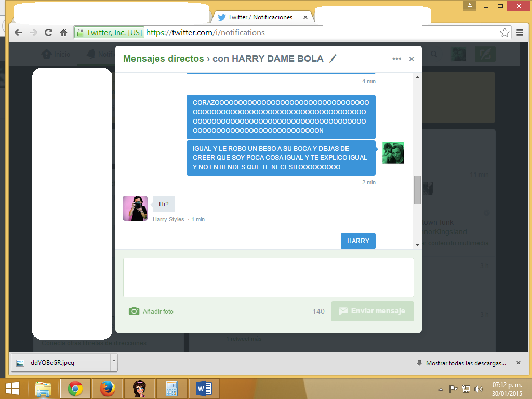Open File Explorer from the taskbar

(43, 389)
